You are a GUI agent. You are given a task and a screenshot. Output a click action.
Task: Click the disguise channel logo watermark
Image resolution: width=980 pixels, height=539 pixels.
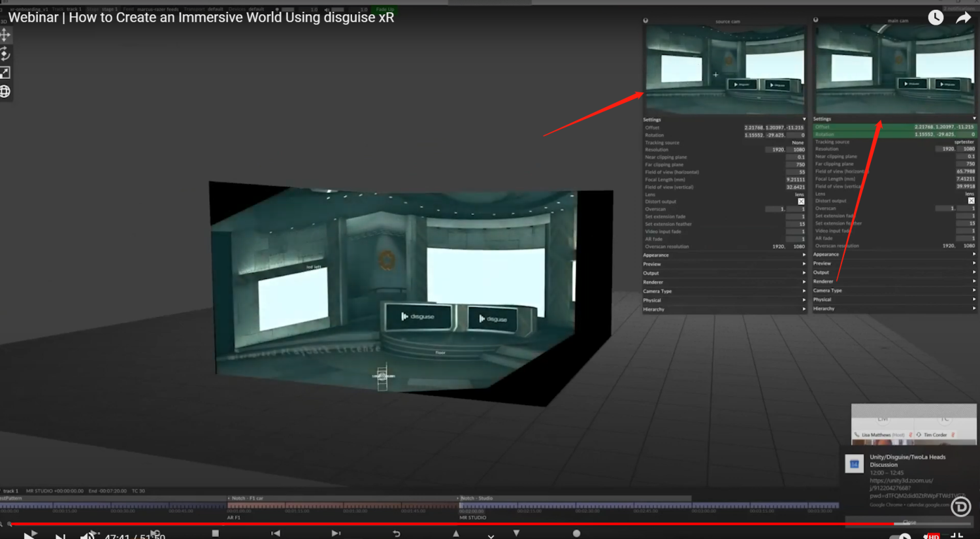tap(960, 506)
